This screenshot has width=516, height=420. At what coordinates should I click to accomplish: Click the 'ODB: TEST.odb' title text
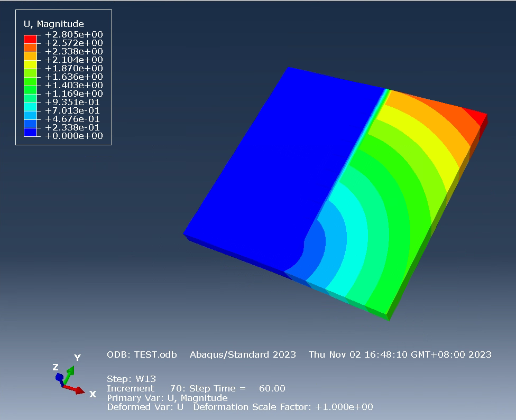142,354
